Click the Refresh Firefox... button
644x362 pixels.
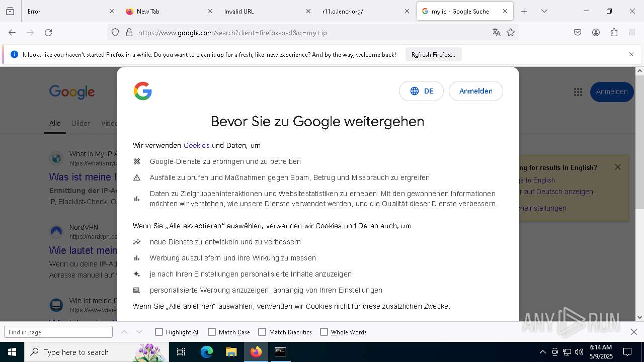pos(433,54)
